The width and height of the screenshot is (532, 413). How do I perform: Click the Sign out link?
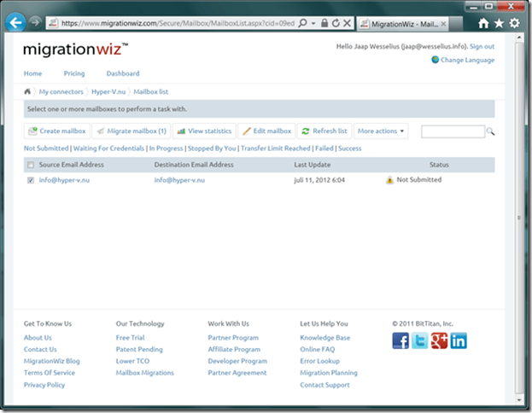(x=482, y=46)
